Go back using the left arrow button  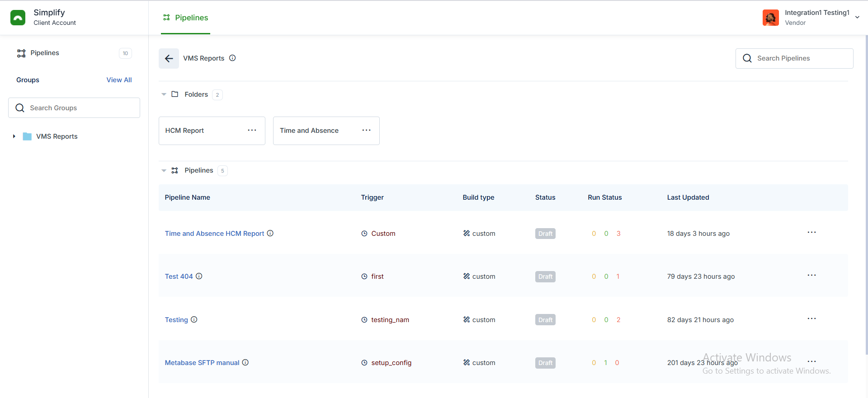(169, 58)
